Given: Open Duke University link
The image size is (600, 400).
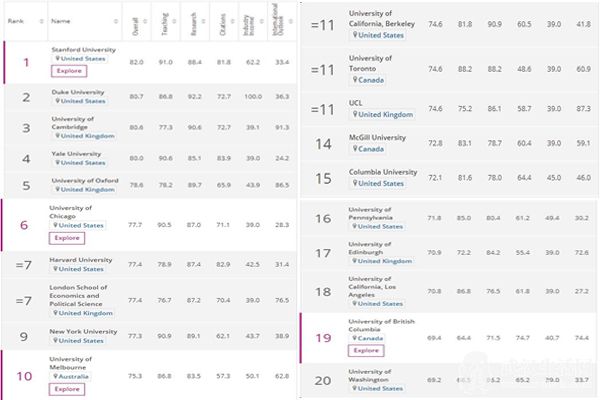Looking at the screenshot, I should 78,90.
